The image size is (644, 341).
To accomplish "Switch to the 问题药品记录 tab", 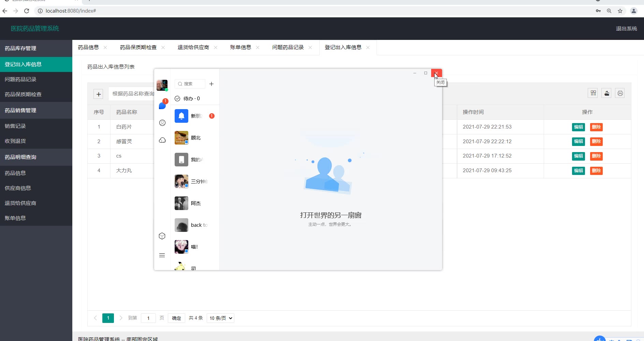I will tap(288, 47).
